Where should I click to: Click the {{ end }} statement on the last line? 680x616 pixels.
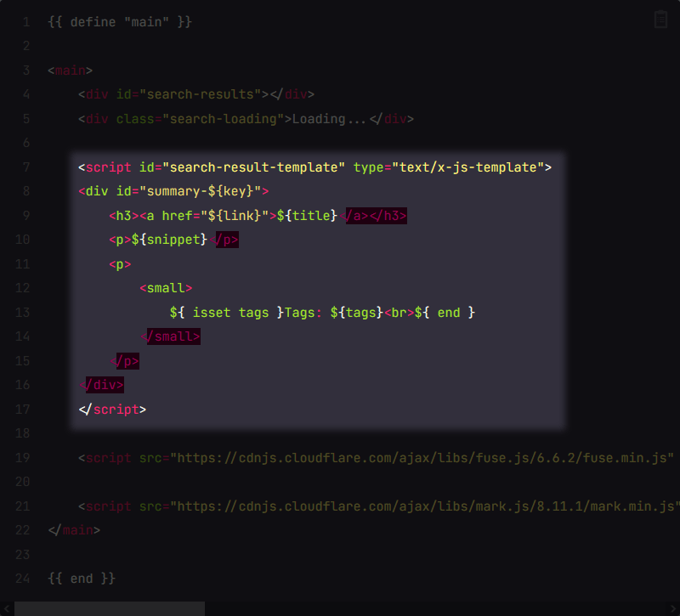coord(82,579)
